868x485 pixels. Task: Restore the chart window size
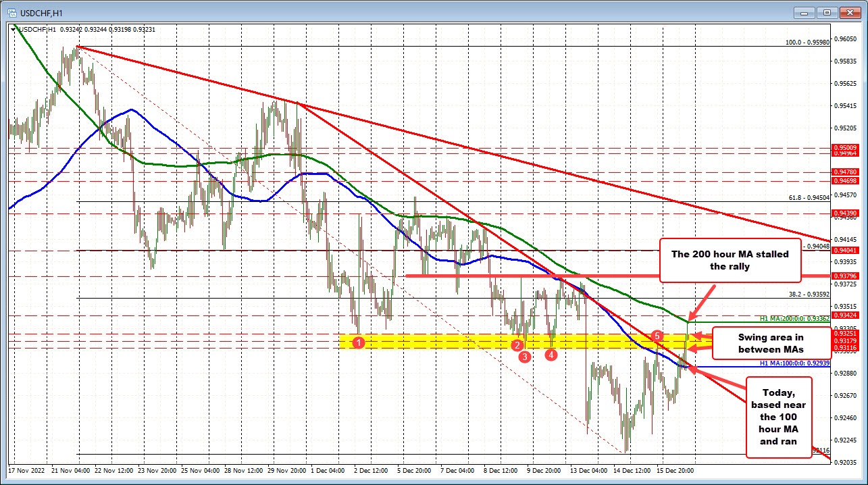pos(826,11)
